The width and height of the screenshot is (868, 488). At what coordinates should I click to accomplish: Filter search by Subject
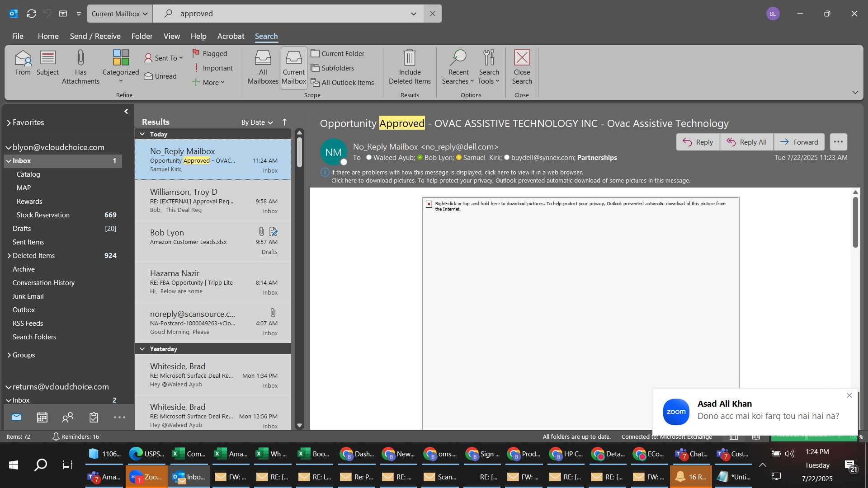(47, 63)
